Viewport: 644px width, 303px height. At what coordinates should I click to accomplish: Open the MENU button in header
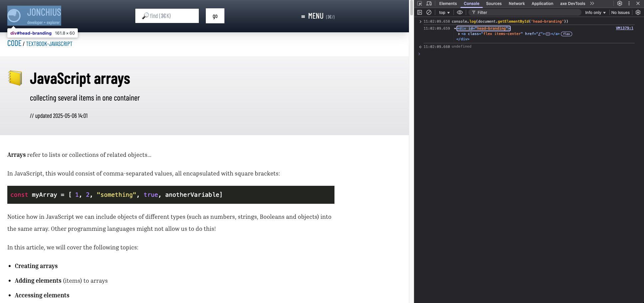(x=318, y=16)
